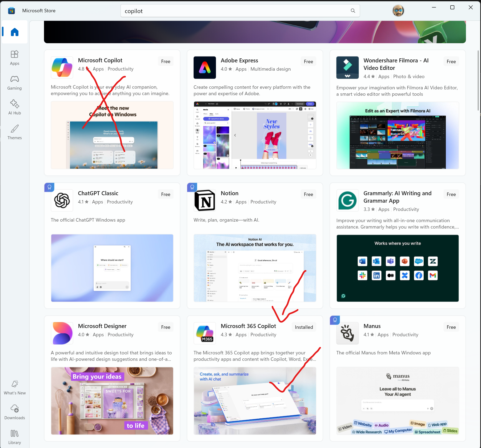Click the Grammarly app icon

click(347, 200)
